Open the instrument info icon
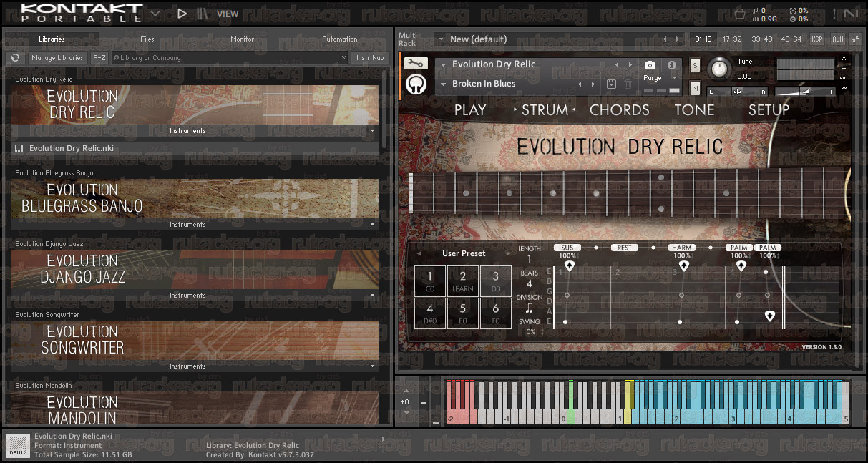Viewport: 868px width, 463px height. click(x=672, y=64)
